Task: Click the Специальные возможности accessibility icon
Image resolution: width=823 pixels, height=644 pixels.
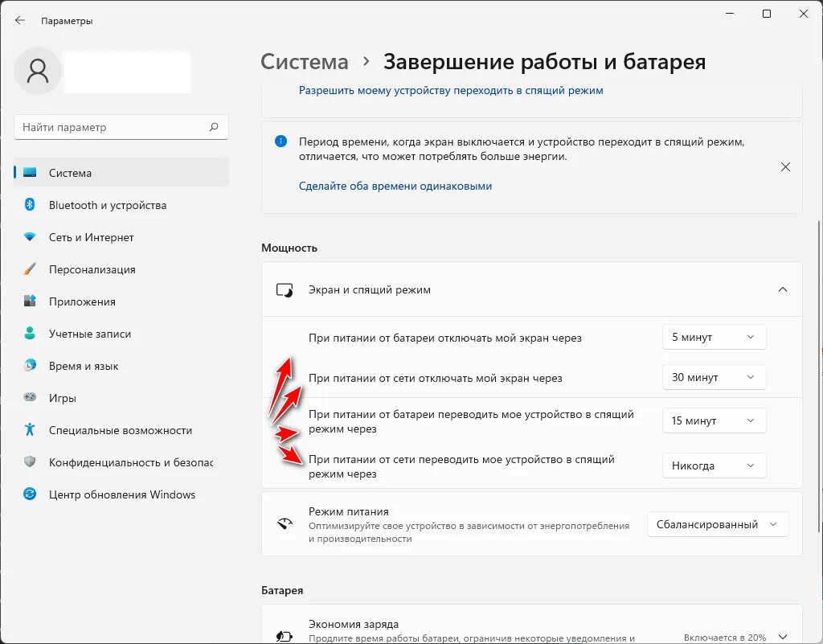Action: tap(30, 430)
